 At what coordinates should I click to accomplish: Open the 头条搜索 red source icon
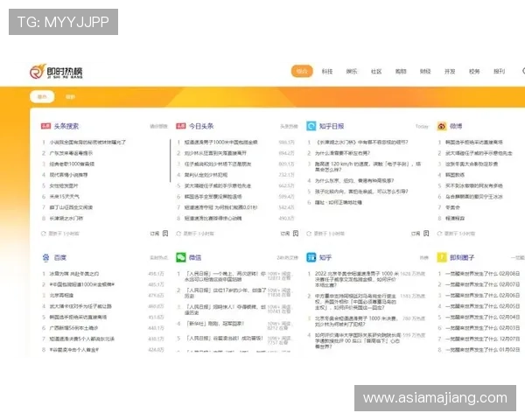[45, 126]
